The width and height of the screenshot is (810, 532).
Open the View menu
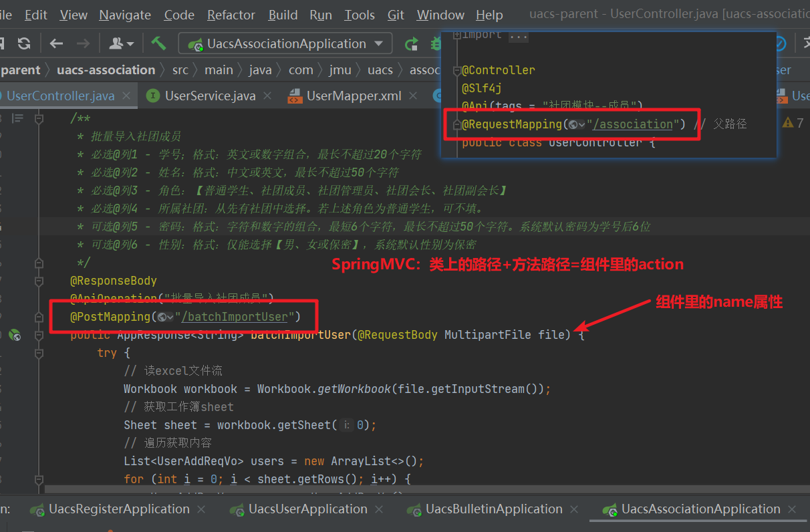74,15
